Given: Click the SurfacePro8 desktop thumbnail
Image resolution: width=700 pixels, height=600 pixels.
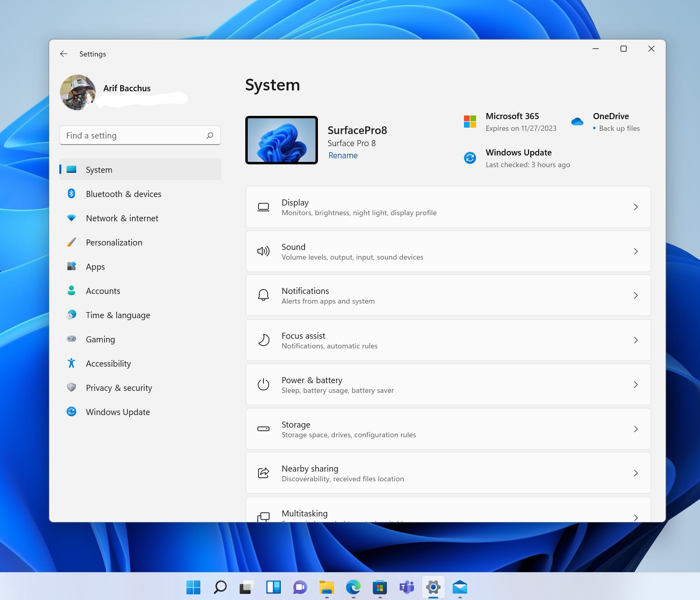Looking at the screenshot, I should tap(282, 140).
